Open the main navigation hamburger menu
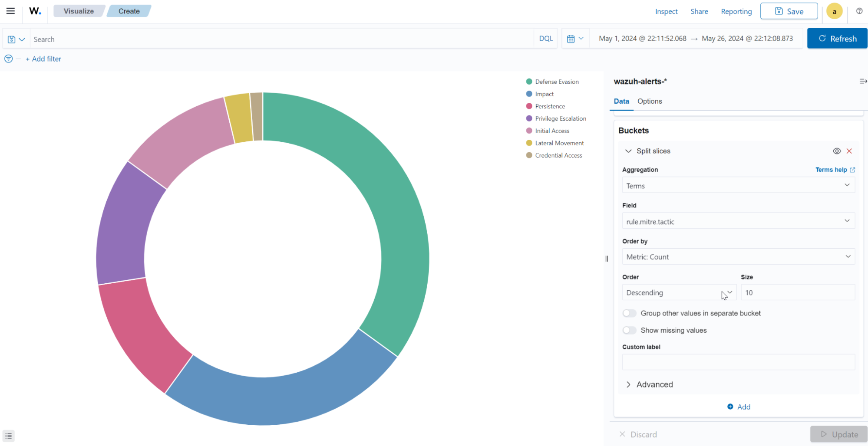Viewport: 868px width, 446px height. 10,11
